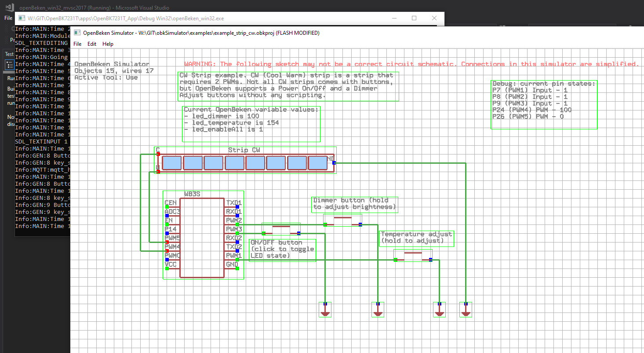Click the PWM2 pin on WB3S

(x=237, y=224)
